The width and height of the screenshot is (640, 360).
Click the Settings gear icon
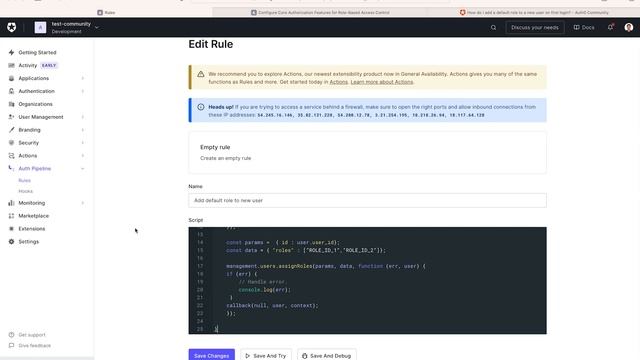[11, 242]
